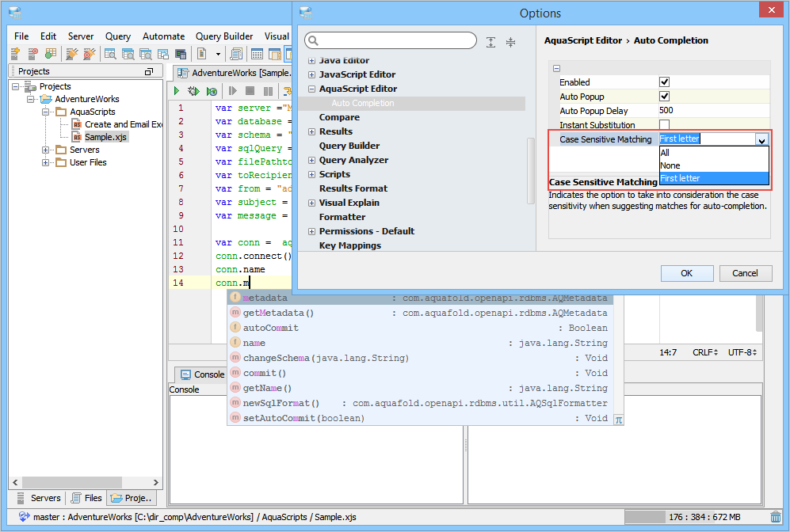Image resolution: width=790 pixels, height=532 pixels.
Task: Click the Collapse All icon in Options
Action: coord(510,42)
